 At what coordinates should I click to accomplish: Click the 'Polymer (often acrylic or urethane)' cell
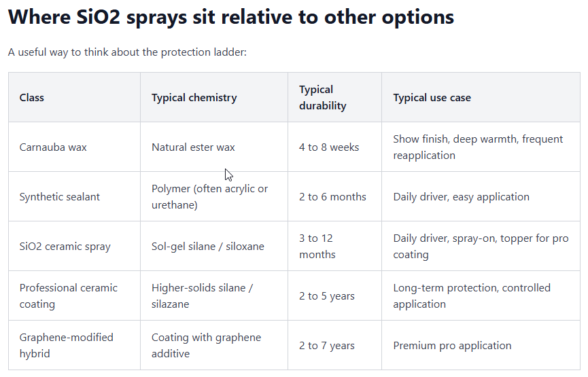click(214, 197)
